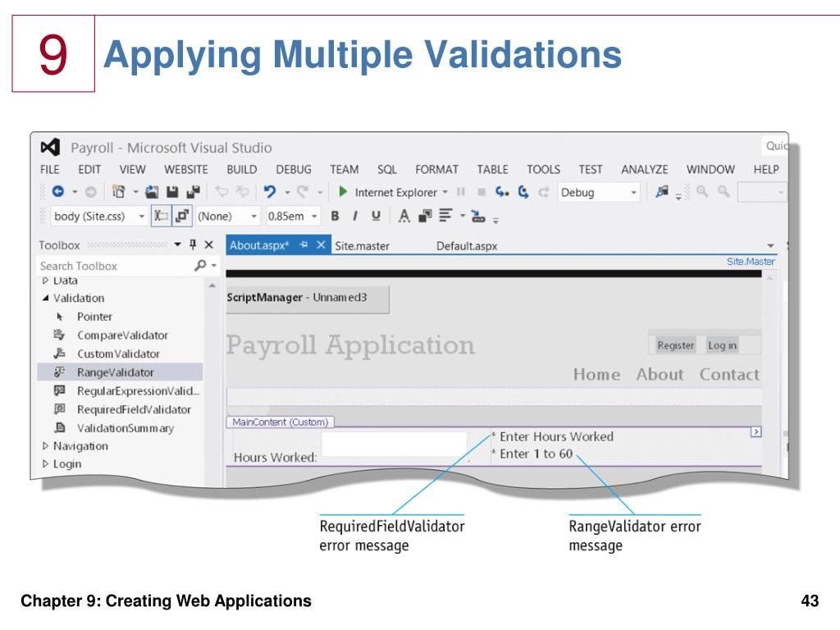
Task: Click the MainContent smart tag arrow
Action: click(x=756, y=431)
